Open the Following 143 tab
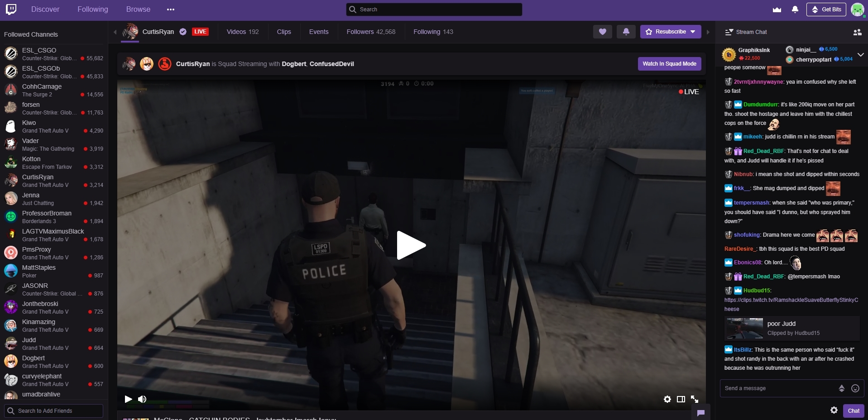The height and width of the screenshot is (420, 868). tap(433, 32)
